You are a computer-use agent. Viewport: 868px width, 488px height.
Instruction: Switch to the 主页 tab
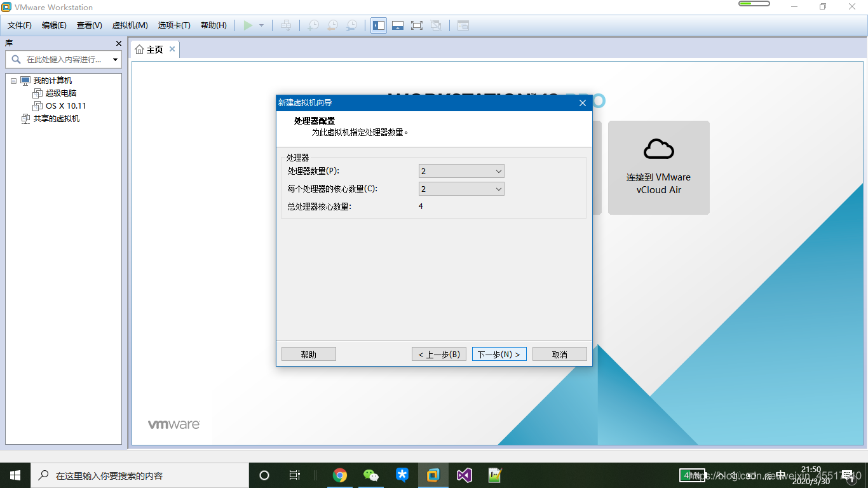(x=155, y=50)
